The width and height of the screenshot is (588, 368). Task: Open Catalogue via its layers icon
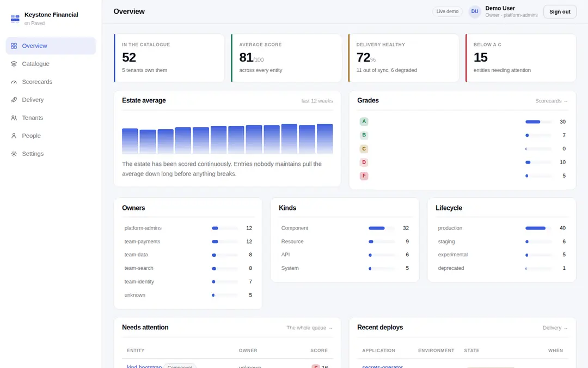(14, 64)
